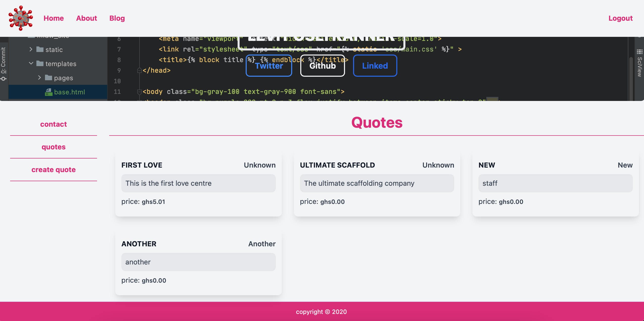Click the virus logo icon
The height and width of the screenshot is (321, 644).
click(21, 18)
